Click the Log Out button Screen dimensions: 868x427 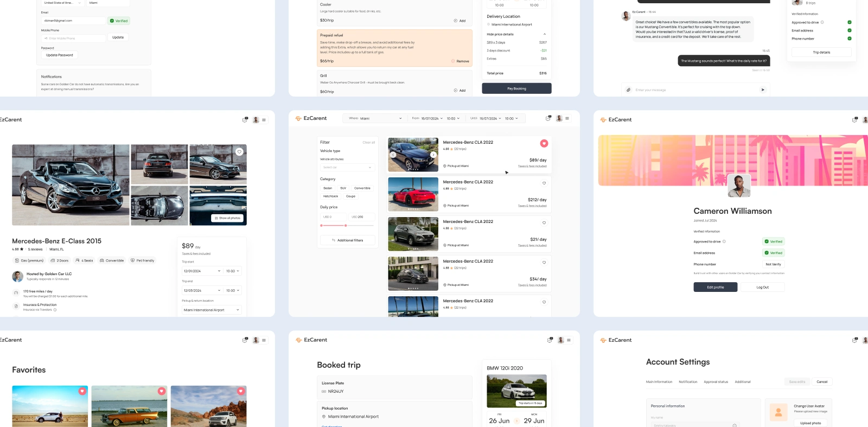763,287
